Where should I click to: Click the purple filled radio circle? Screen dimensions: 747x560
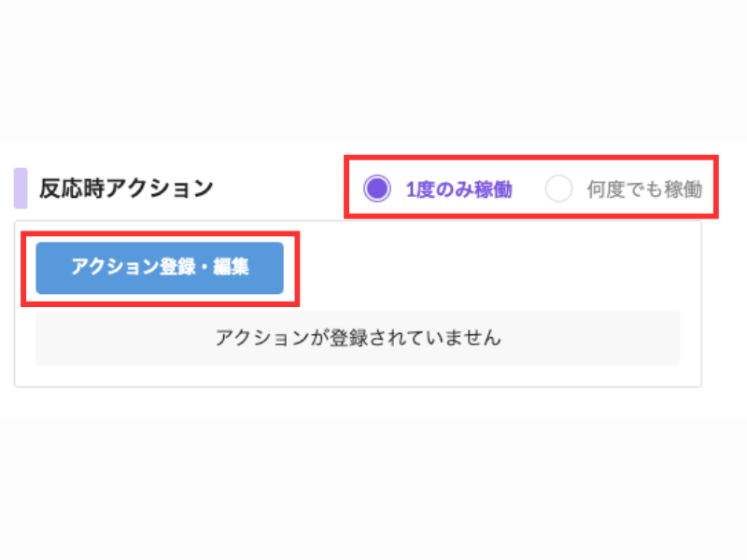tap(377, 189)
